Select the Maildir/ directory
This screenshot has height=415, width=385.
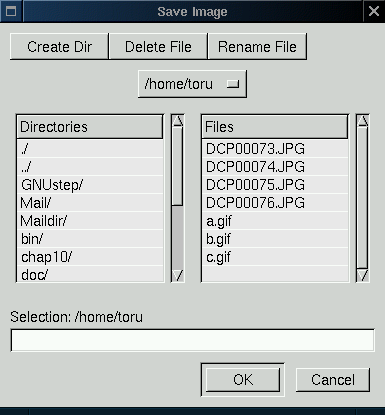[x=90, y=221]
